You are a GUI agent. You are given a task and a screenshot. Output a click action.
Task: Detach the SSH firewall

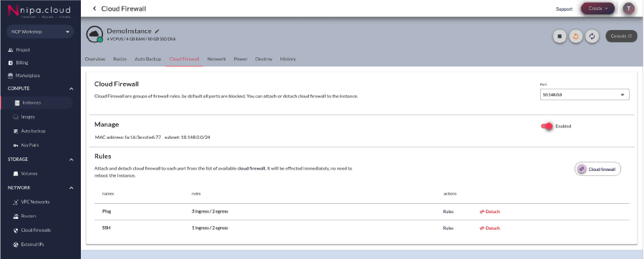tap(489, 228)
